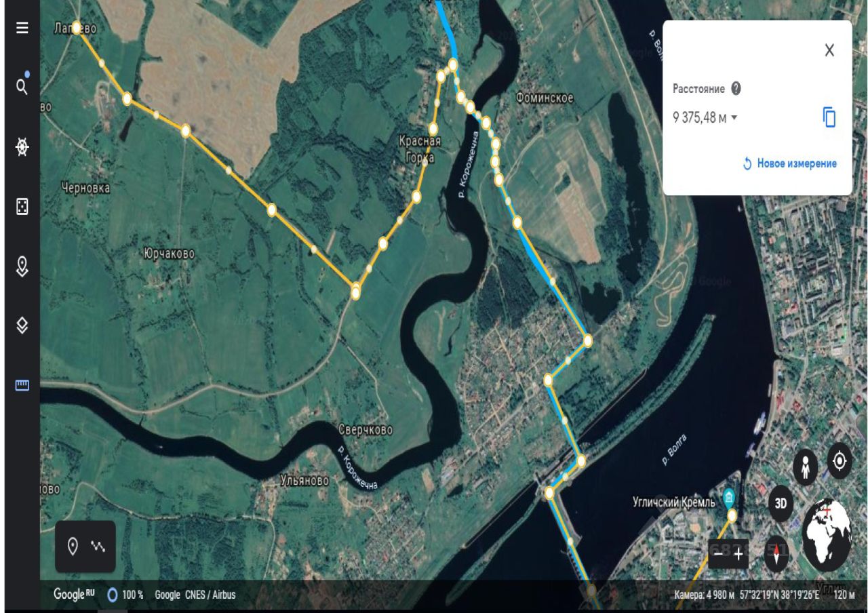Draw a line or shape tool
The image size is (868, 613).
point(98,547)
